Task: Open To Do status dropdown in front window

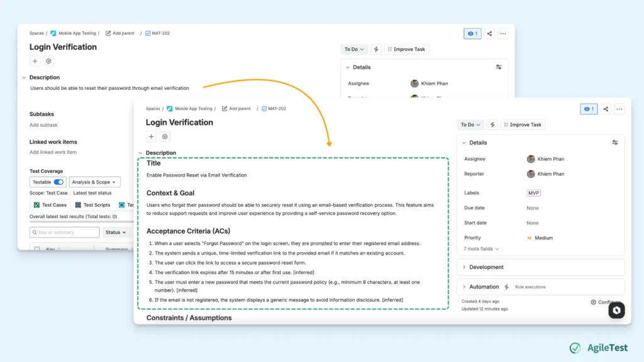Action: (470, 125)
